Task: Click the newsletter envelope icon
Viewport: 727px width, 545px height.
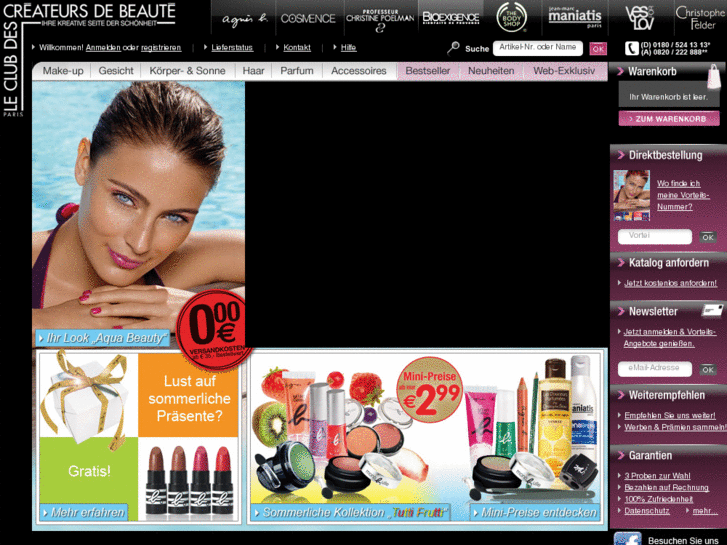Action: [x=712, y=310]
